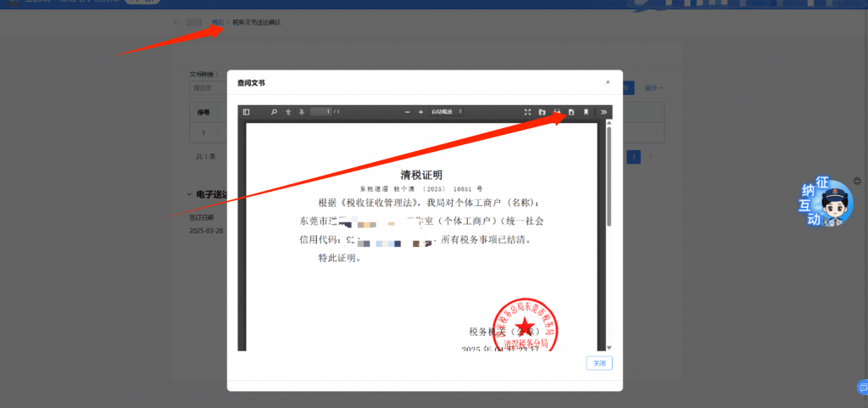Viewport: 868px width, 408px height.
Task: Expand PDF tools overflow menu
Action: click(x=604, y=112)
